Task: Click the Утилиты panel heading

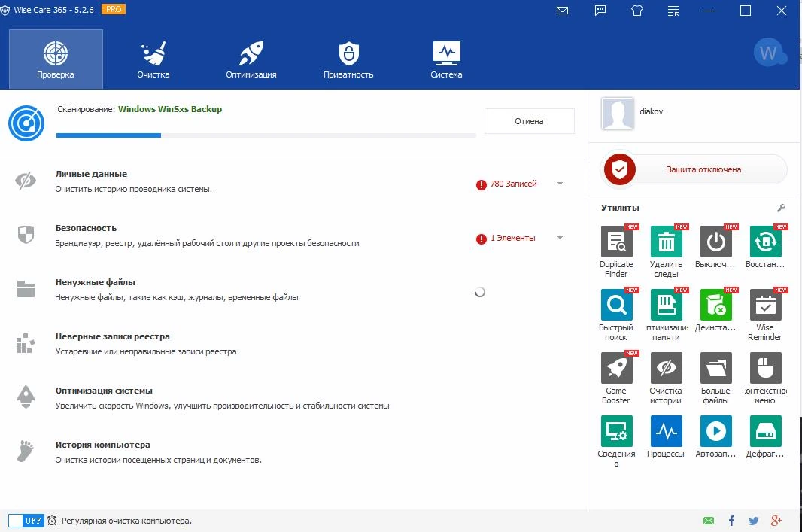Action: click(620, 208)
